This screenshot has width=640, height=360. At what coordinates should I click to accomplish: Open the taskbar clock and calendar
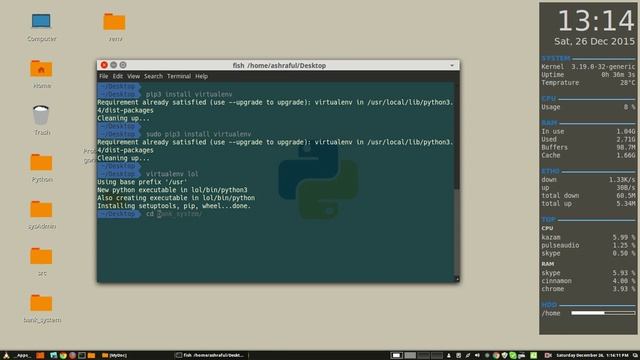click(592, 356)
